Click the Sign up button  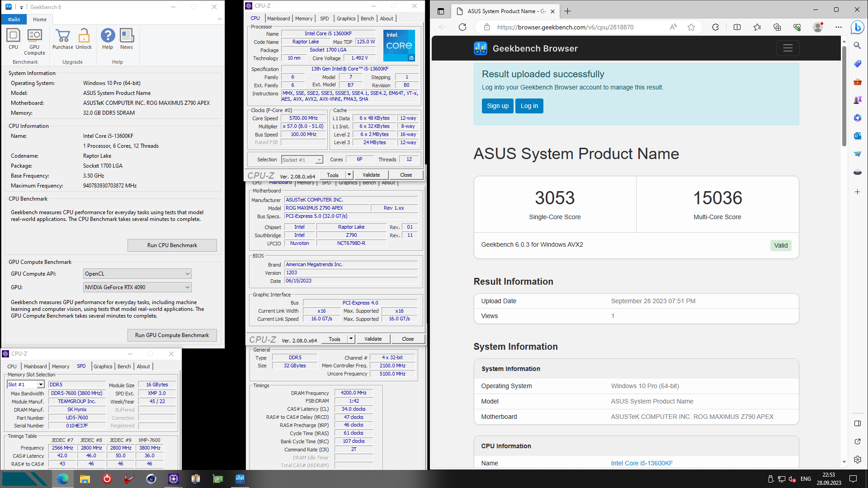point(498,106)
